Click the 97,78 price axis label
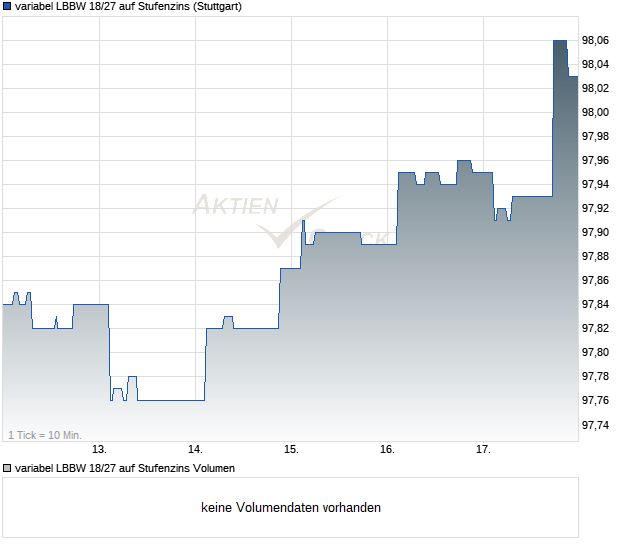The image size is (620, 546). (595, 376)
